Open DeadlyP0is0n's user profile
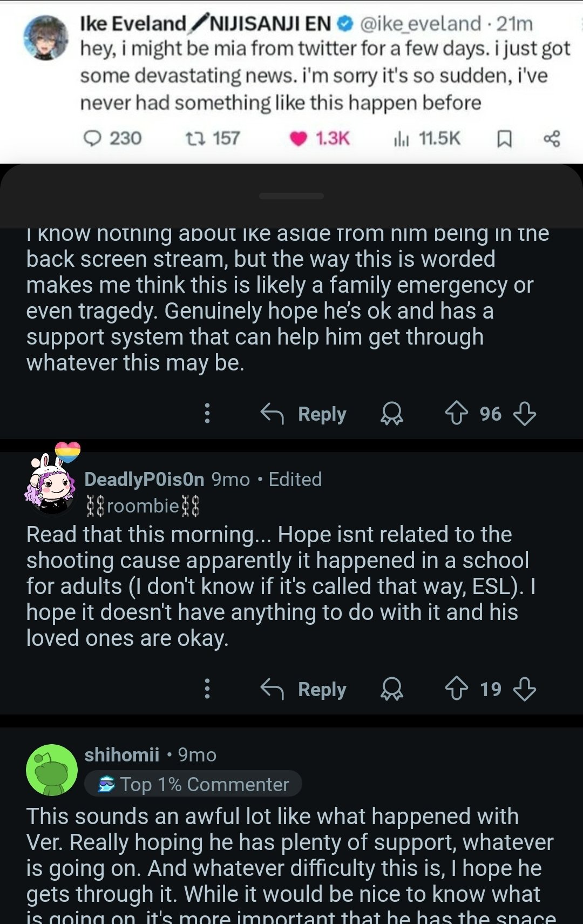Screen dimensions: 583x924 pyautogui.click(x=144, y=480)
